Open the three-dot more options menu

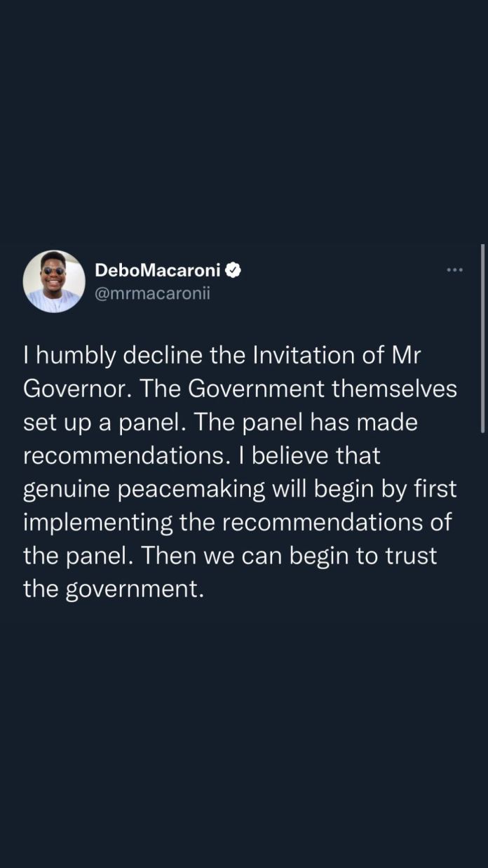[455, 269]
